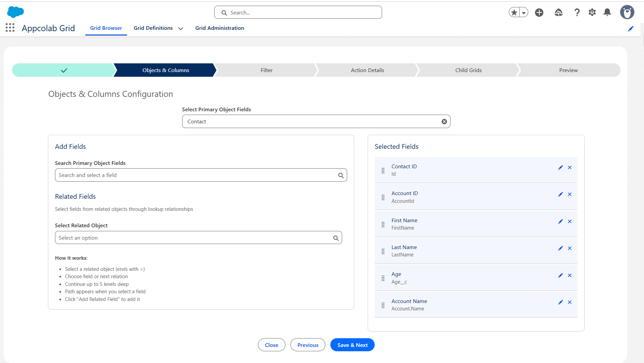Open the Setup gear icon
Viewport: 644px width, 363px height.
tap(592, 12)
